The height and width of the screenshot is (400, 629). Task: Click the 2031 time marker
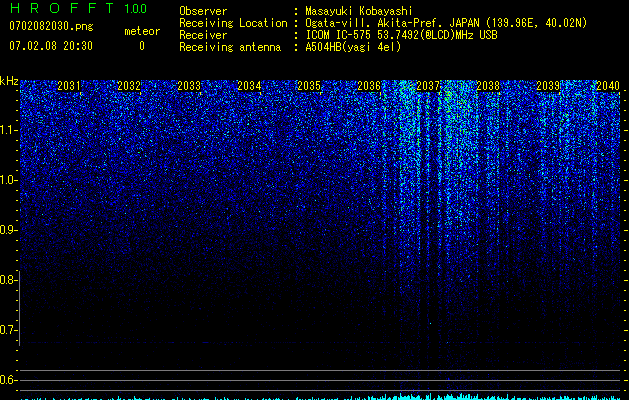pos(69,86)
